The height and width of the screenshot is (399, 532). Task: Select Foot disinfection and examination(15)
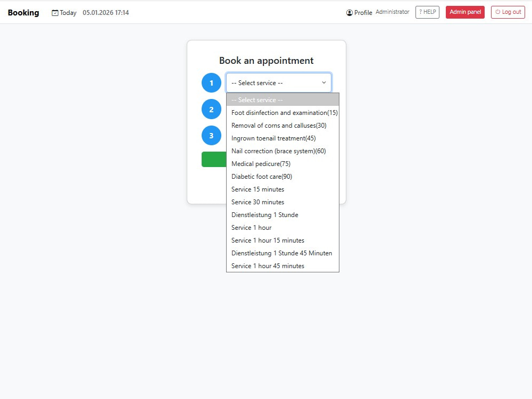pos(282,113)
